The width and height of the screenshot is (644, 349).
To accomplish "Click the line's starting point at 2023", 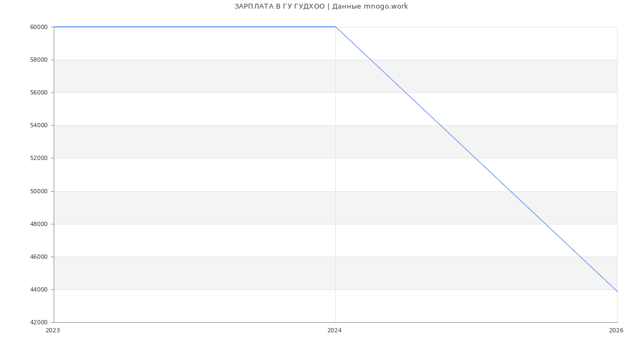I will (x=54, y=27).
